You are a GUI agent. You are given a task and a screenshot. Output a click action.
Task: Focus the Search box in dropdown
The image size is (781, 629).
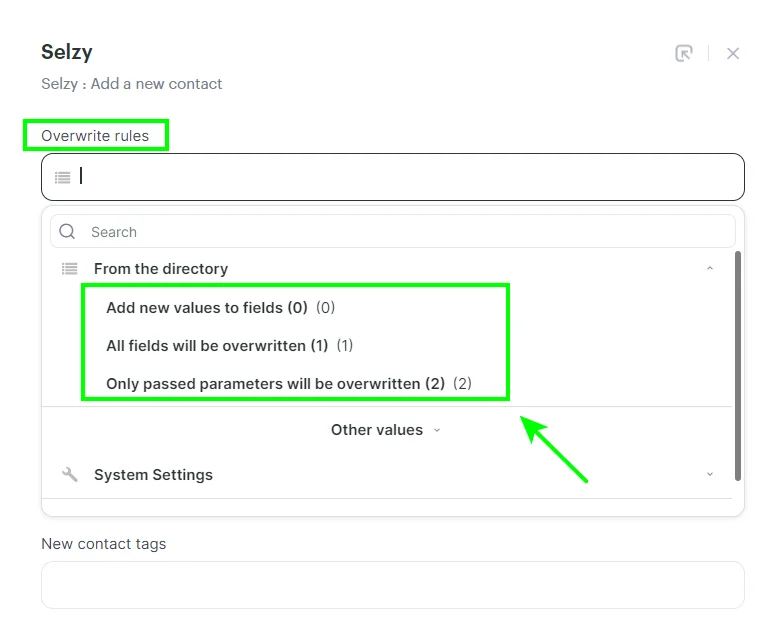tap(392, 232)
